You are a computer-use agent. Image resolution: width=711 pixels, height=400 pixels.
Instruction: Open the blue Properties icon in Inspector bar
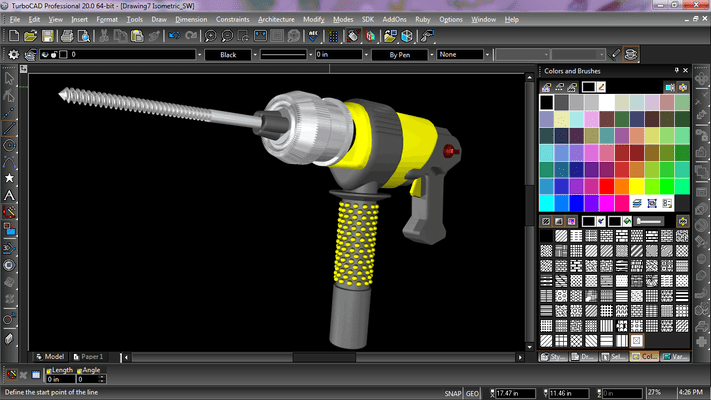coord(36,375)
